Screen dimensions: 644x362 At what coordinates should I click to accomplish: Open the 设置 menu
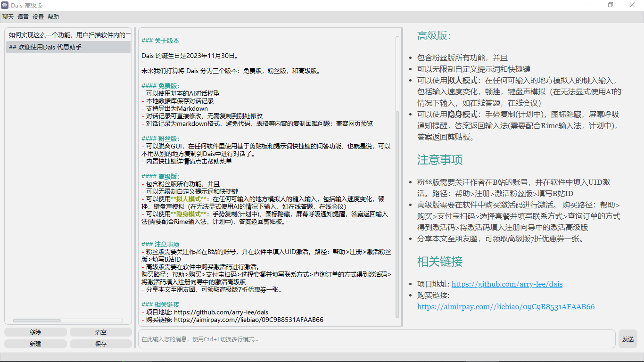pyautogui.click(x=38, y=16)
